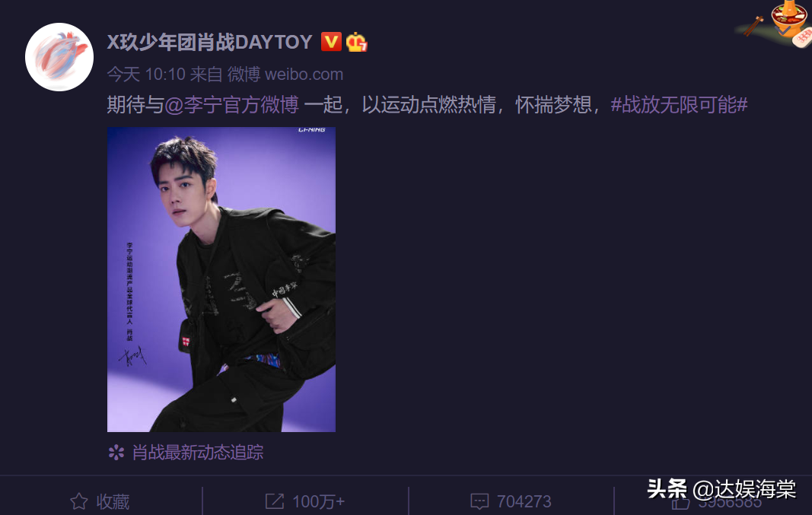The width and height of the screenshot is (812, 515).
Task: Click the 100万+ repost count
Action: 318,501
